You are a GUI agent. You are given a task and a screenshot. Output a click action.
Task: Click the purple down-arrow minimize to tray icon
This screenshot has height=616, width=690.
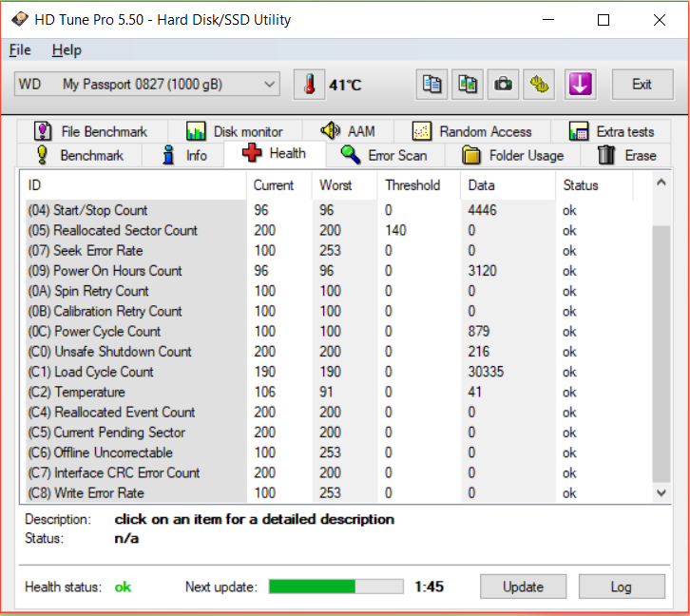[580, 85]
